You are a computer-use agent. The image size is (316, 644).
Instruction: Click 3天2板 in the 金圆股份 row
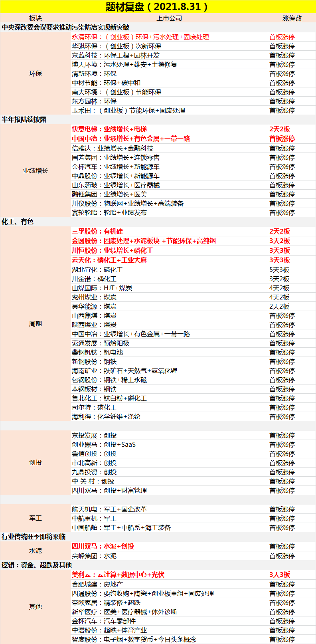280,241
